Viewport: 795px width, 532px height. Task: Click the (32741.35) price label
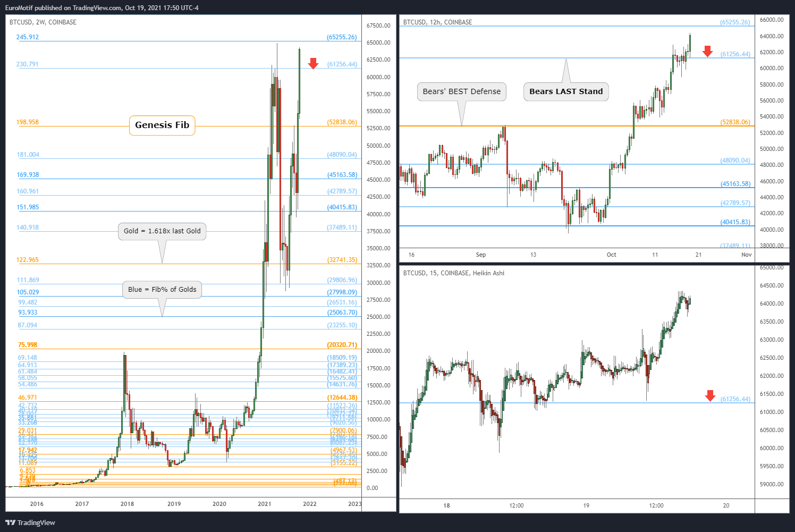pos(342,260)
